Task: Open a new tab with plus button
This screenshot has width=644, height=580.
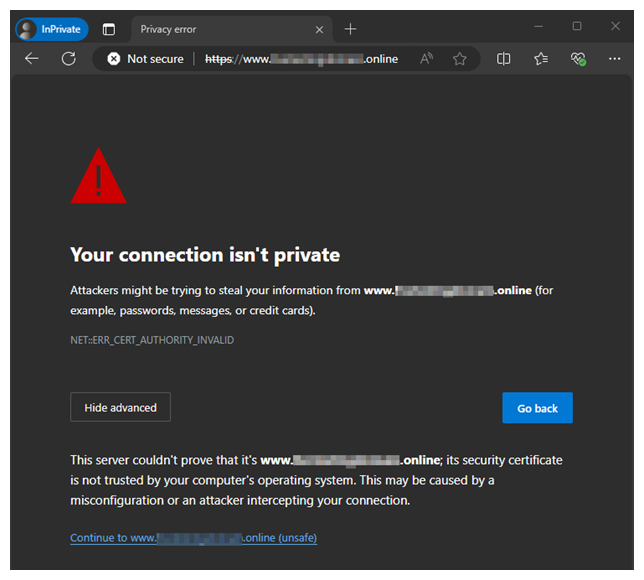Action: click(x=350, y=29)
